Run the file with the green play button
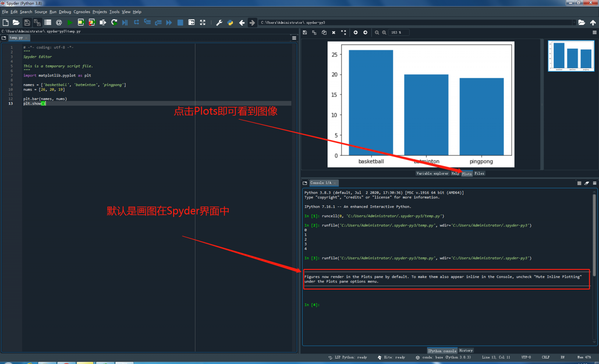This screenshot has height=364, width=599. tap(70, 23)
